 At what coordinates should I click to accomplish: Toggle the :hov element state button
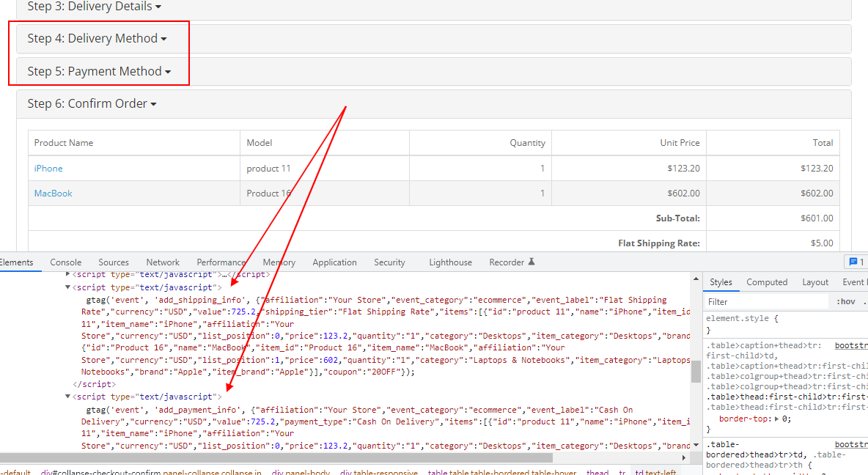846,302
